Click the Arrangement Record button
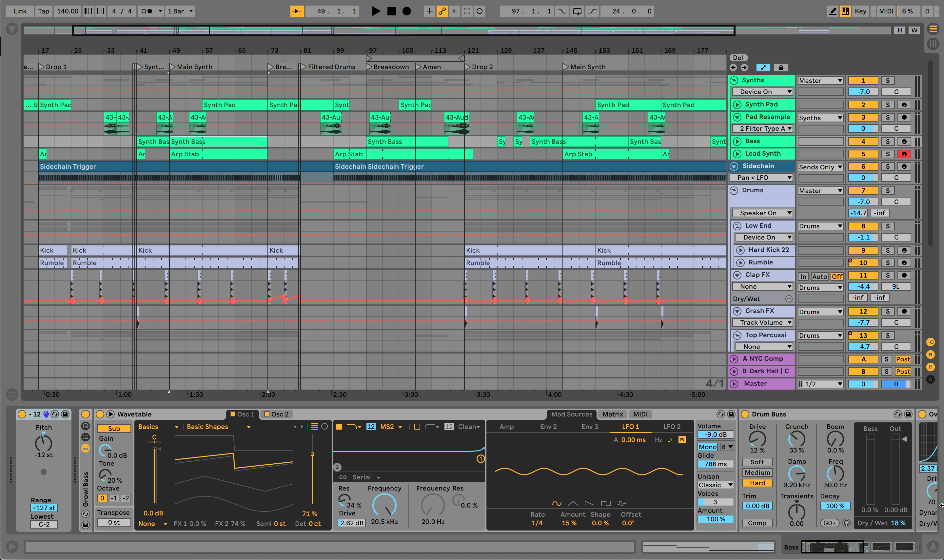This screenshot has width=944, height=560. pos(406,11)
